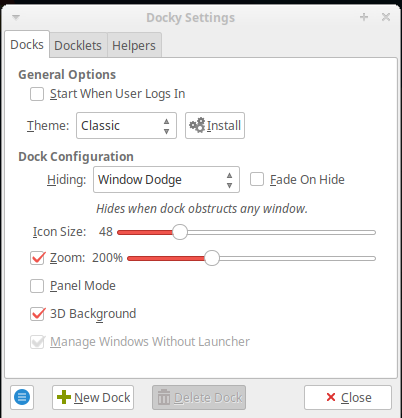Click the Zoom percentage slider handle
Viewport: 402px width, 418px height.
(x=212, y=258)
